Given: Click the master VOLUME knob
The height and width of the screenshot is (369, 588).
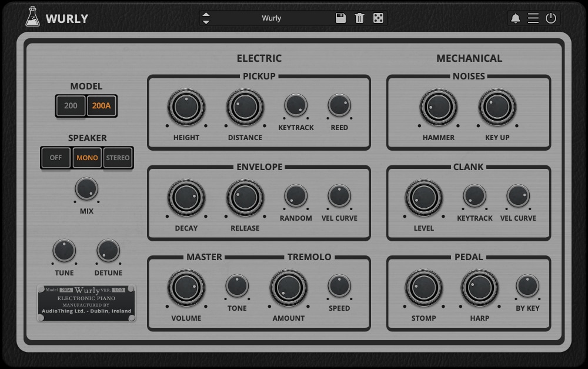Looking at the screenshot, I should click(186, 288).
